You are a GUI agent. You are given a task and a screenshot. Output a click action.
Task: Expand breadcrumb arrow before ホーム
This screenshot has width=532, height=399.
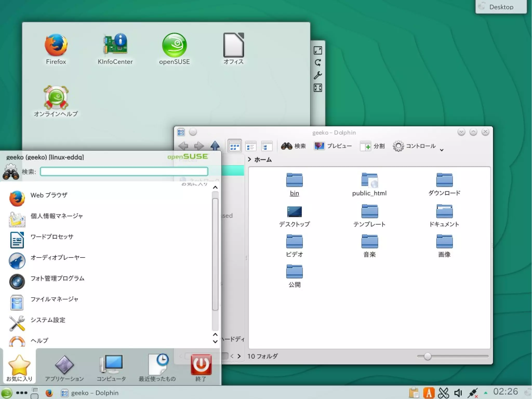(249, 159)
